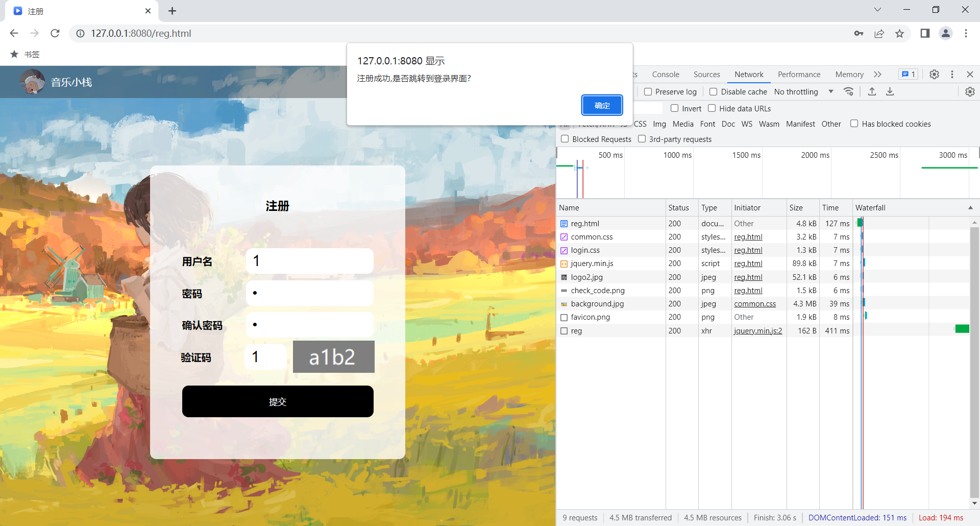Viewport: 980px width, 526px height.
Task: Open the console issues message badge
Action: pyautogui.click(x=909, y=74)
